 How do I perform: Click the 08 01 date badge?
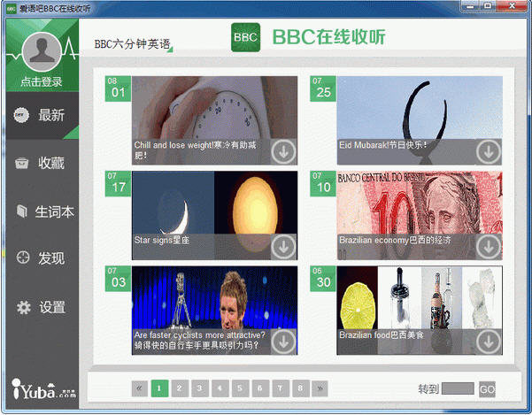(x=118, y=88)
